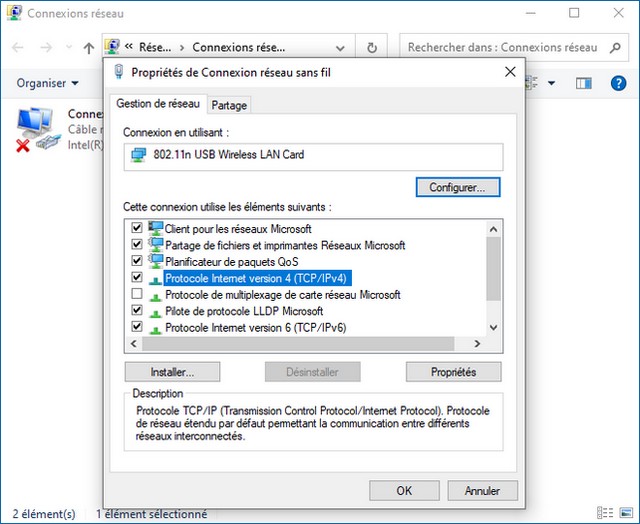Click the 802.11n USB Wireless LAN Card adapter icon
This screenshot has height=524, width=640.
pos(138,155)
